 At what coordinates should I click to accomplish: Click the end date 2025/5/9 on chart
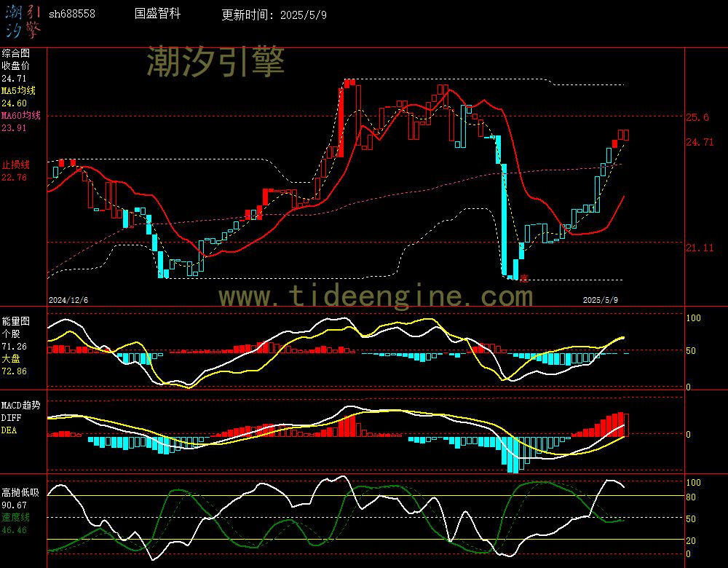(601, 300)
